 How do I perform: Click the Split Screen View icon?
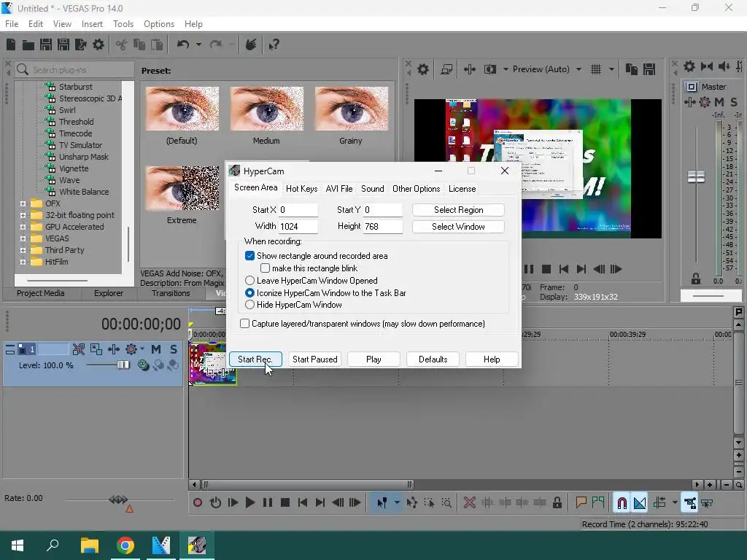490,69
